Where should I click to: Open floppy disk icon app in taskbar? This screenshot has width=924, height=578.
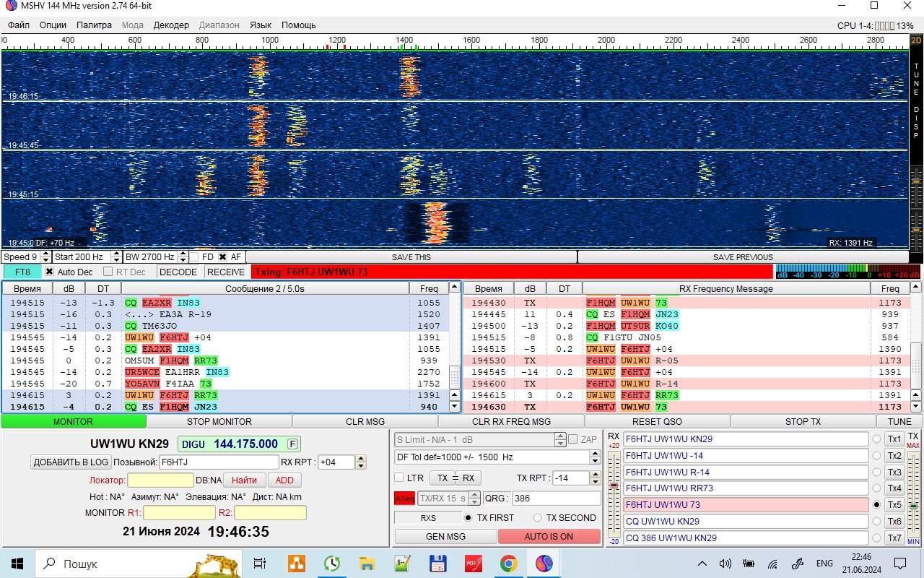click(437, 564)
